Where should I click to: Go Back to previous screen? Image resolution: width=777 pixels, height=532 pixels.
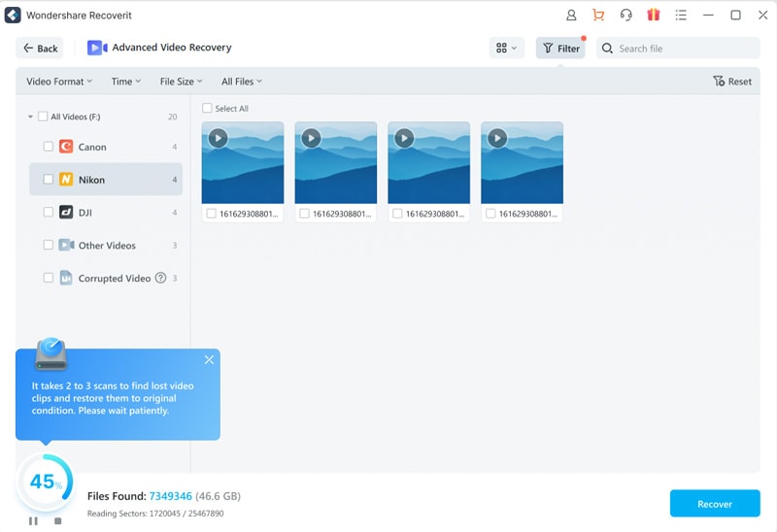tap(40, 48)
